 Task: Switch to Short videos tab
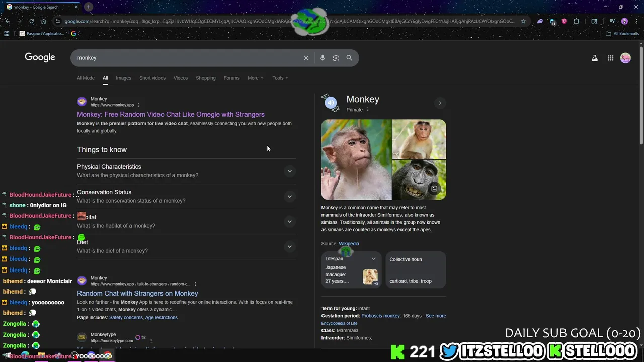pos(152,78)
